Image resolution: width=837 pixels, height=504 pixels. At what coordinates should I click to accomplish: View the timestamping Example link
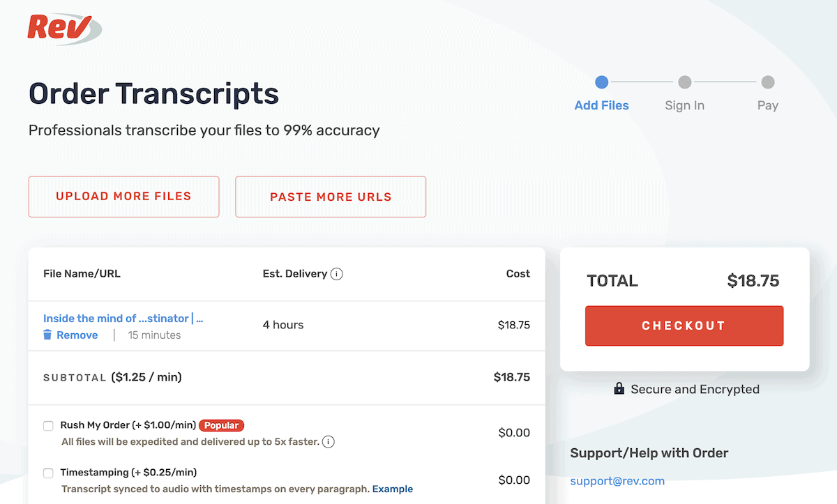392,489
